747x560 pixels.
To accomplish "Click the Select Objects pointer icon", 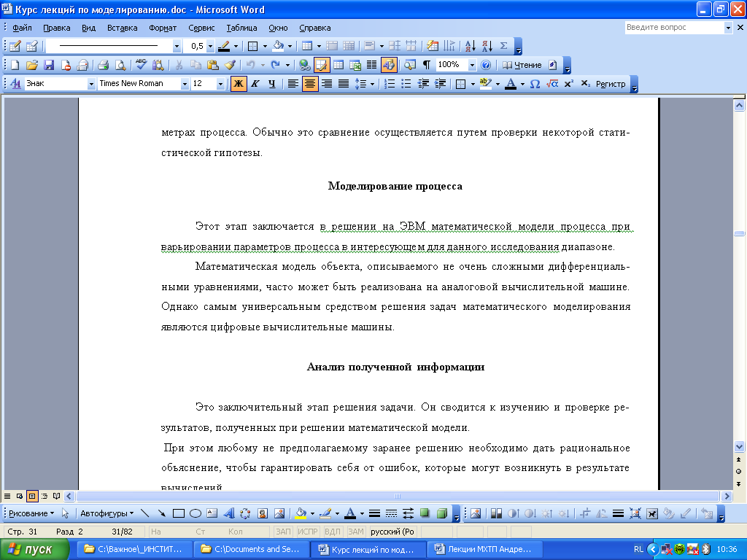I will click(x=65, y=513).
